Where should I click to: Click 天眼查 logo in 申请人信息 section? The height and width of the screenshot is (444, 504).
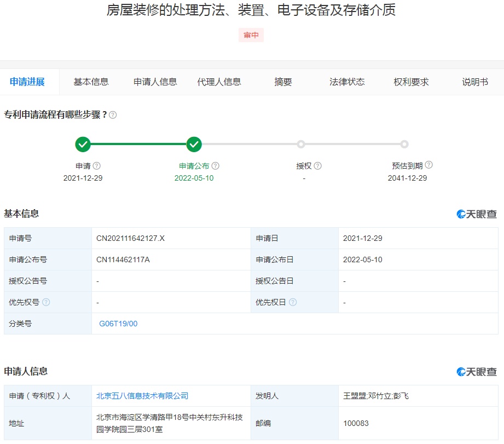pos(476,372)
